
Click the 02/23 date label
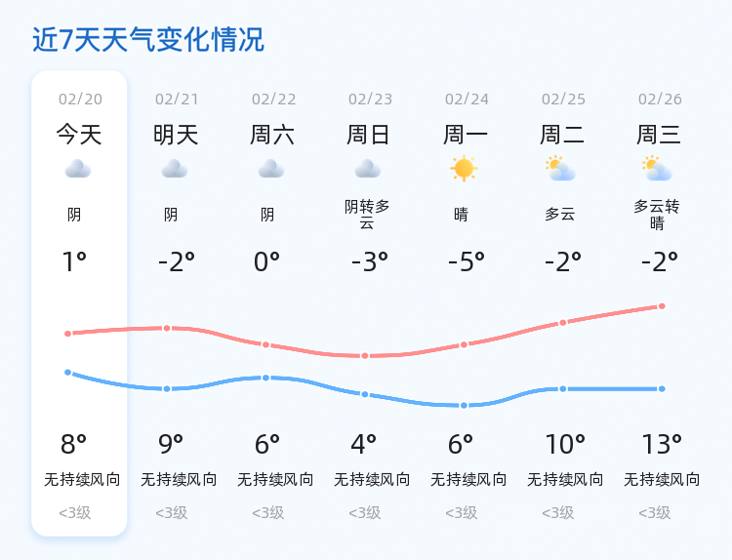pos(370,100)
